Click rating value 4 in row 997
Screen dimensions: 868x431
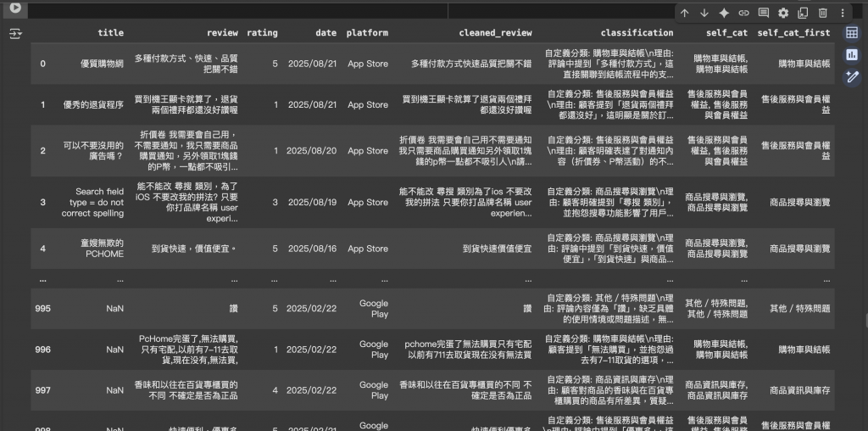pyautogui.click(x=275, y=390)
